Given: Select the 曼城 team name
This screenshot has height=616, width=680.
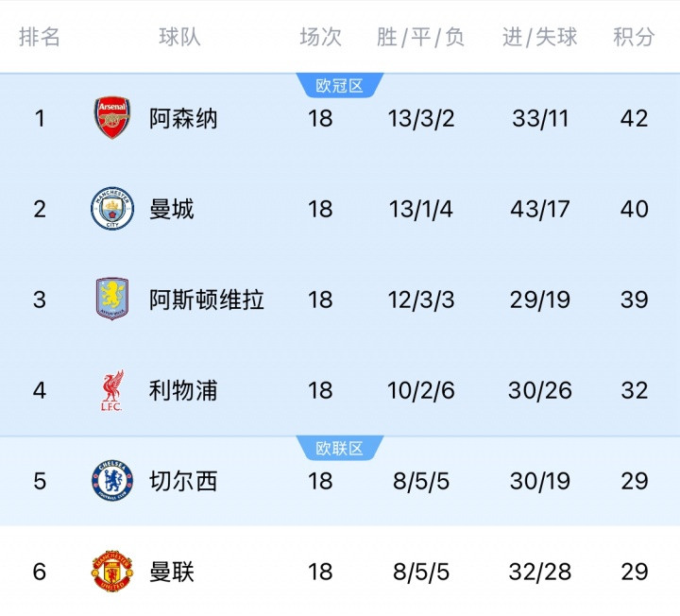Looking at the screenshot, I should [172, 209].
